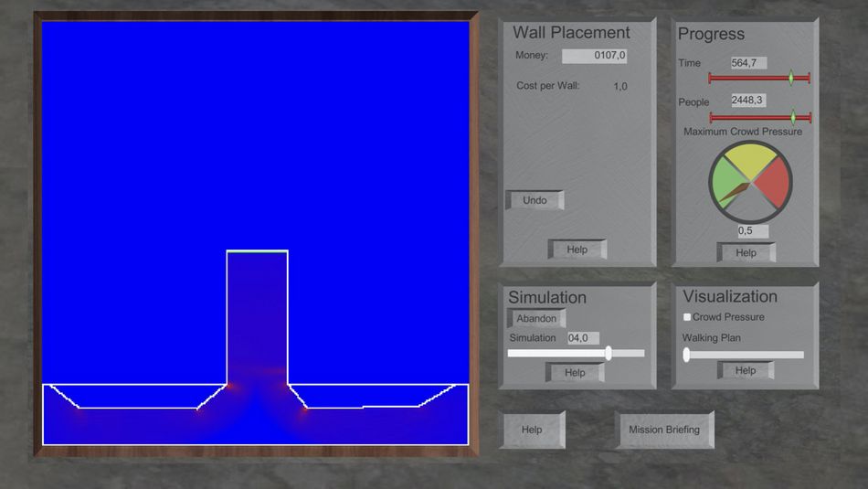Viewport: 868px width, 489px height.
Task: Click the green marker on the People slider
Action: (x=793, y=117)
